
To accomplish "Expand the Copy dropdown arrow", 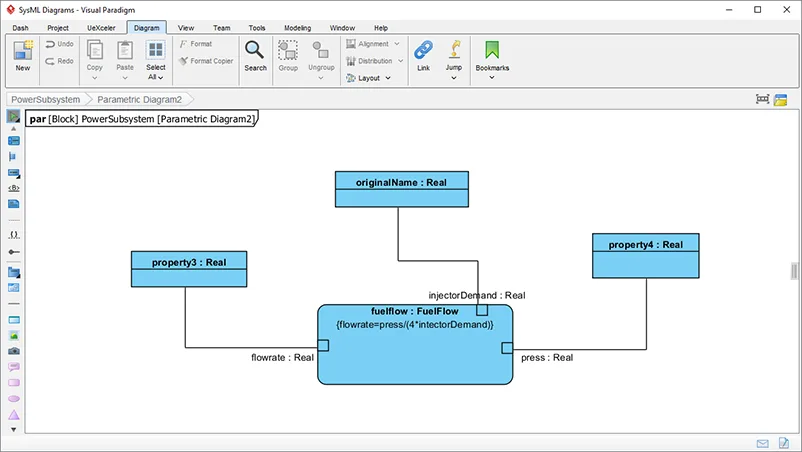I will [95, 78].
